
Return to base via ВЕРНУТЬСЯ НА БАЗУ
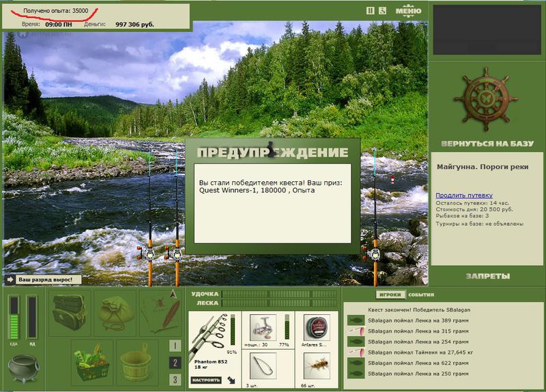tap(487, 144)
